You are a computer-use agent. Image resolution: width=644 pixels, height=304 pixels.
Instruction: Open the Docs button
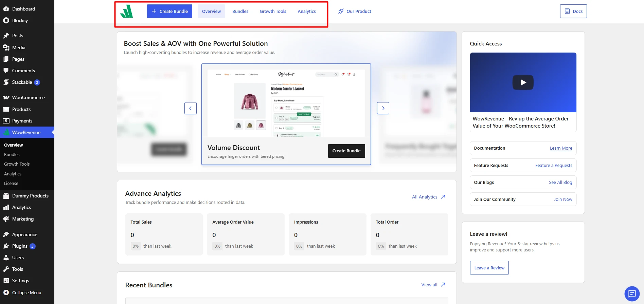click(573, 11)
